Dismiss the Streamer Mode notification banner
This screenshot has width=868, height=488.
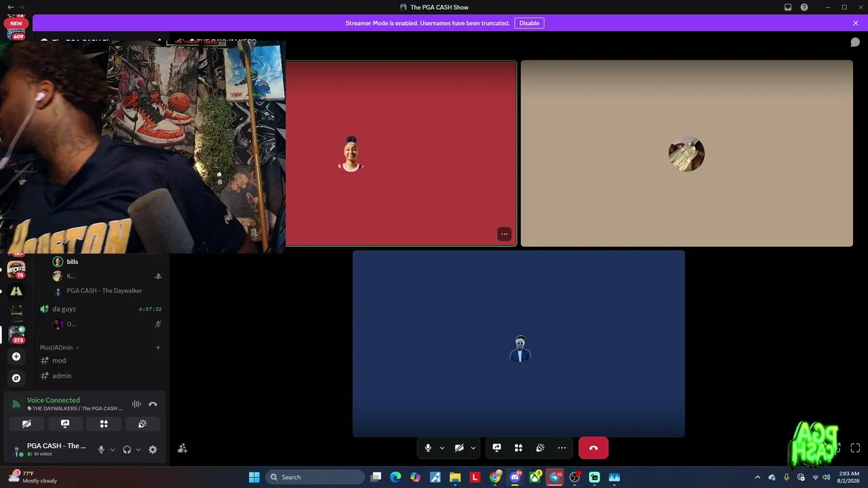(x=856, y=23)
